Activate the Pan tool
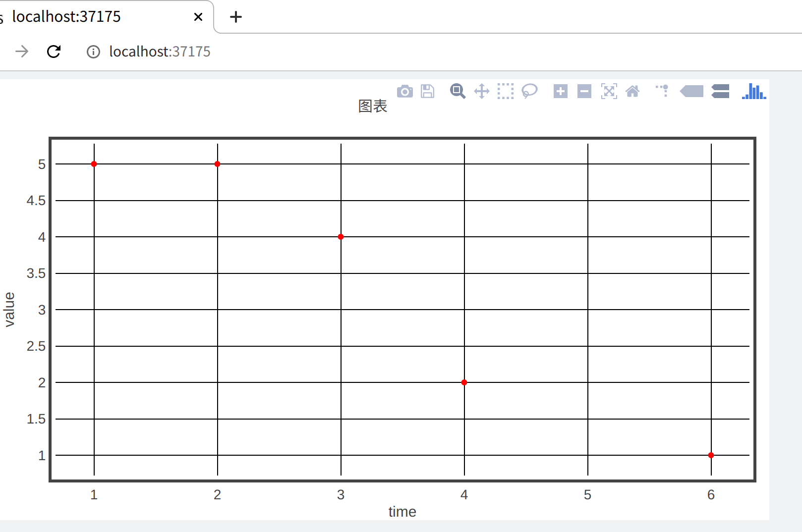 (x=481, y=92)
